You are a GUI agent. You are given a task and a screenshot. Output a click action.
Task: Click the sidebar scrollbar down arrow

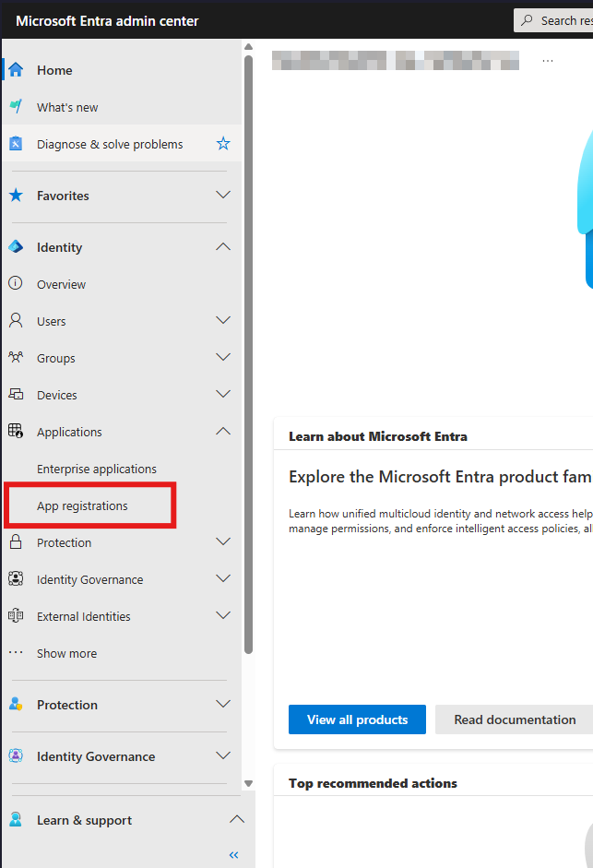tap(249, 783)
